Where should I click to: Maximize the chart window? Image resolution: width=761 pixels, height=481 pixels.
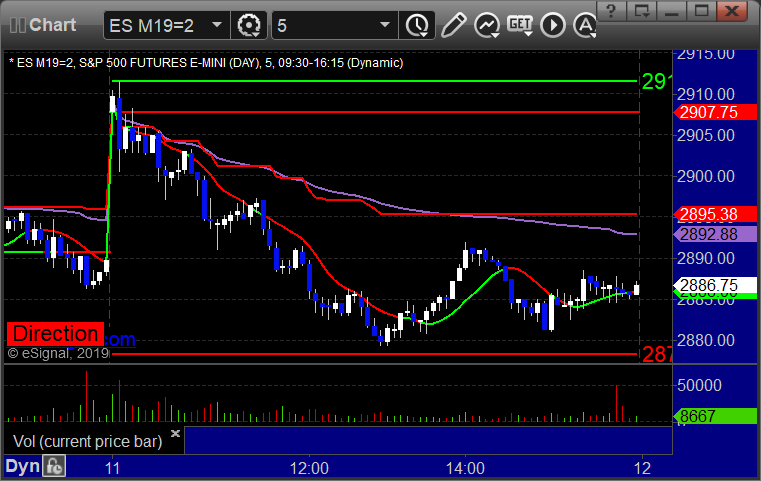pyautogui.click(x=701, y=11)
